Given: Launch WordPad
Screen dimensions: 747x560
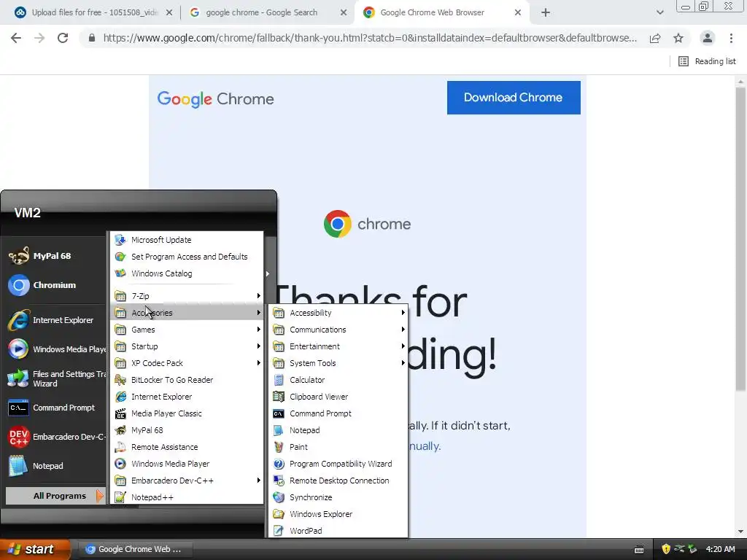Looking at the screenshot, I should [338, 531].
